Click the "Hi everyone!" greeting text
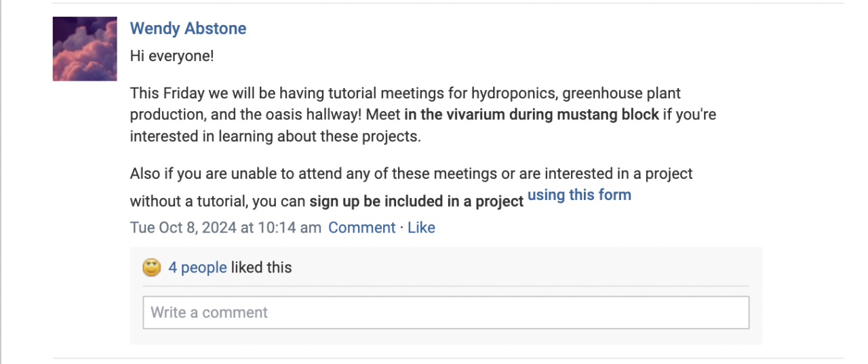The image size is (868, 364). tap(172, 56)
